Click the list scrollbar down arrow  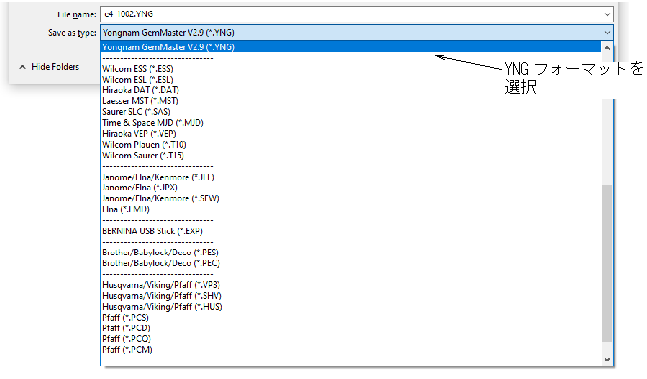coord(607,360)
